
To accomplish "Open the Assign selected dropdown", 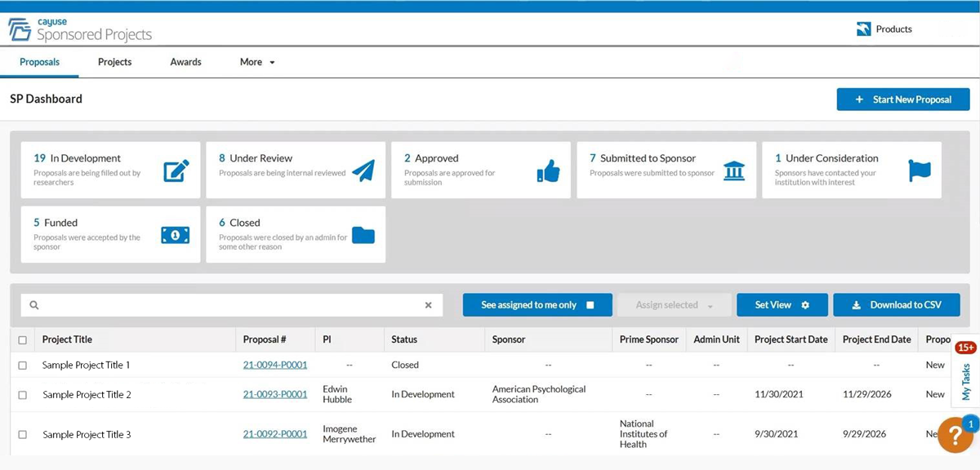I will [674, 305].
